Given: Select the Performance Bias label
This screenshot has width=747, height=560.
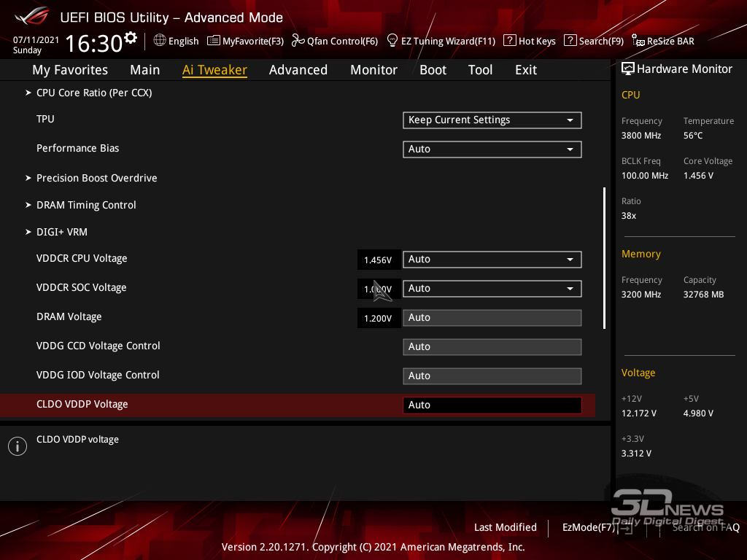Looking at the screenshot, I should (x=77, y=148).
